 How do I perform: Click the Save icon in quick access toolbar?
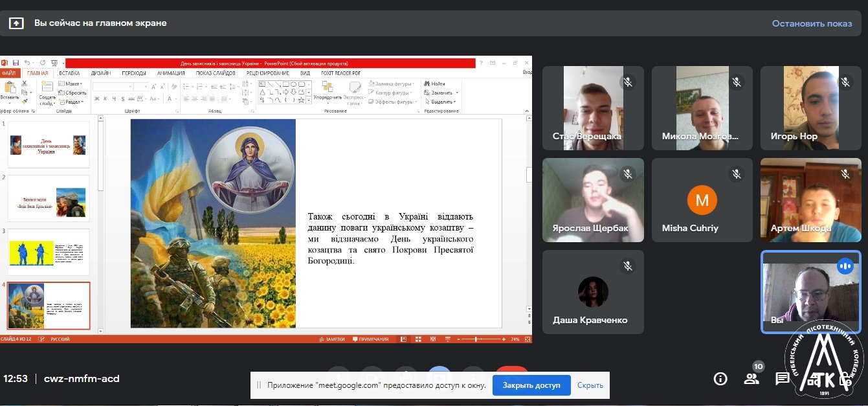click(x=16, y=63)
